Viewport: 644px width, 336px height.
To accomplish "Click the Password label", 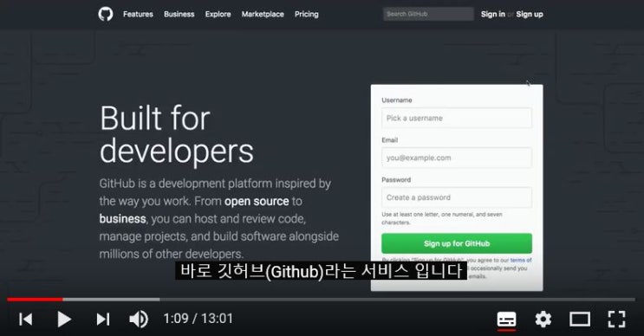I will (396, 180).
